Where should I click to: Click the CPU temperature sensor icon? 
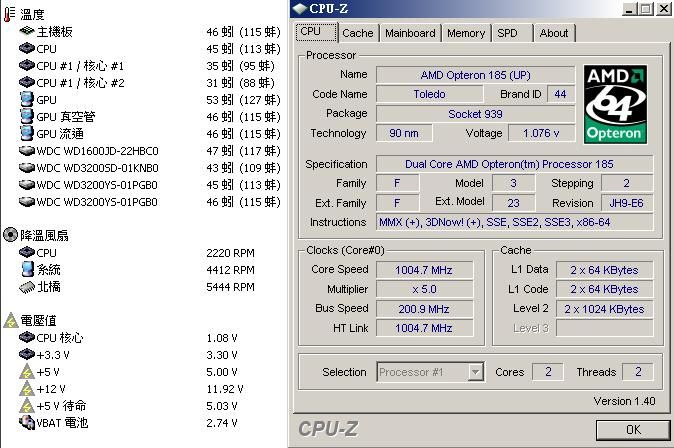26,49
